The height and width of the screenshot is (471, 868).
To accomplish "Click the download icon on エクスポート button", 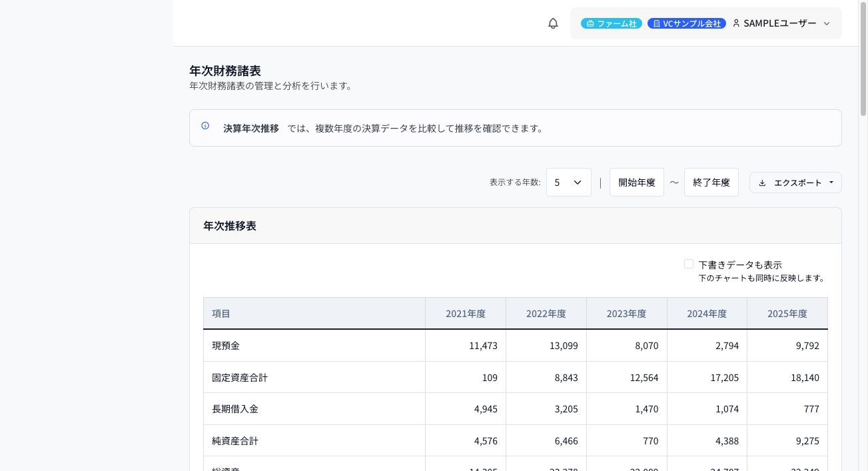I will [x=762, y=182].
